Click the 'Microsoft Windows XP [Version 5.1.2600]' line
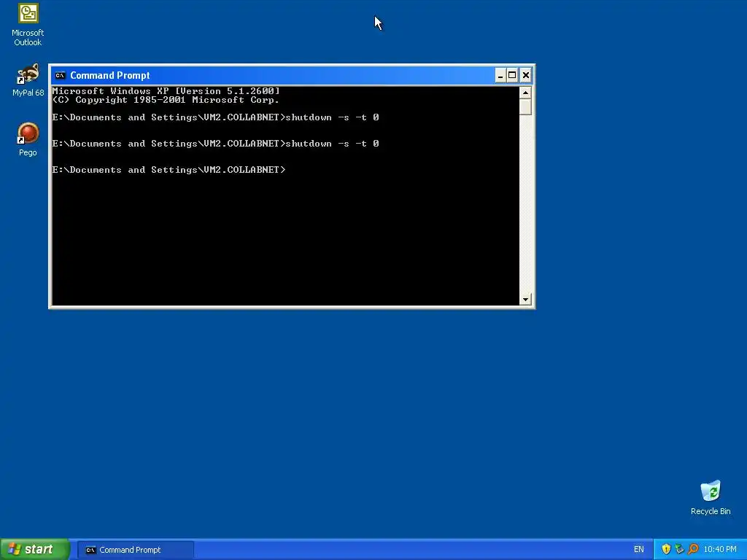The height and width of the screenshot is (560, 747). coord(166,91)
